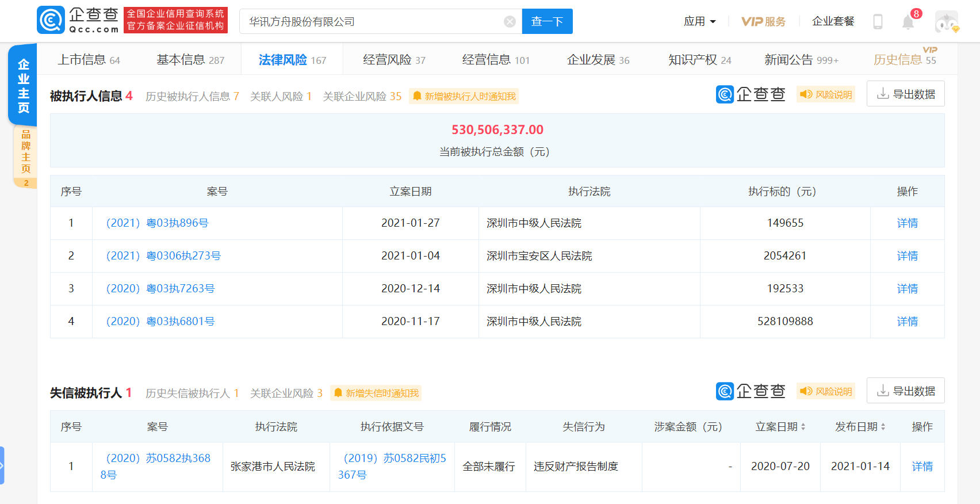Sort by 发布日期 column arrows
The width and height of the screenshot is (980, 504).
[883, 426]
